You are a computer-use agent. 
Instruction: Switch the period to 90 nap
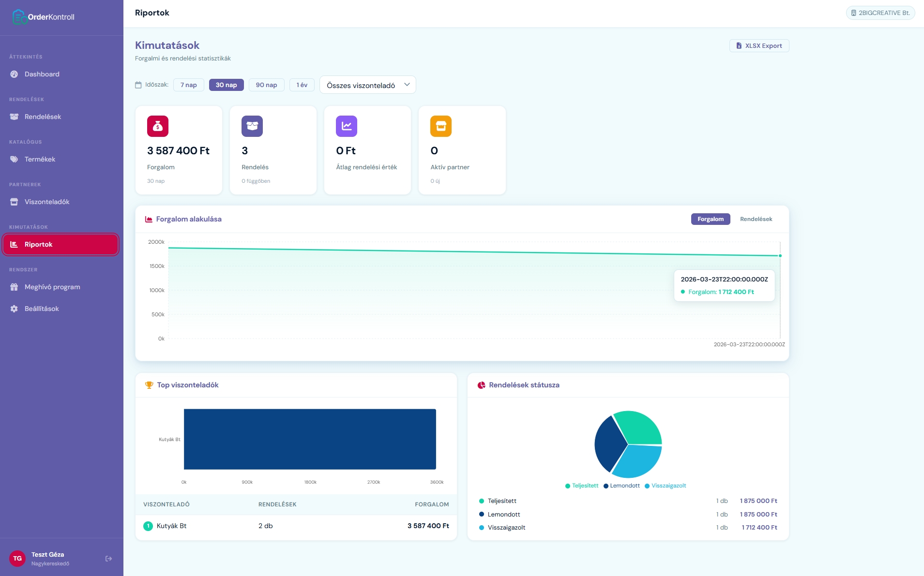click(266, 85)
